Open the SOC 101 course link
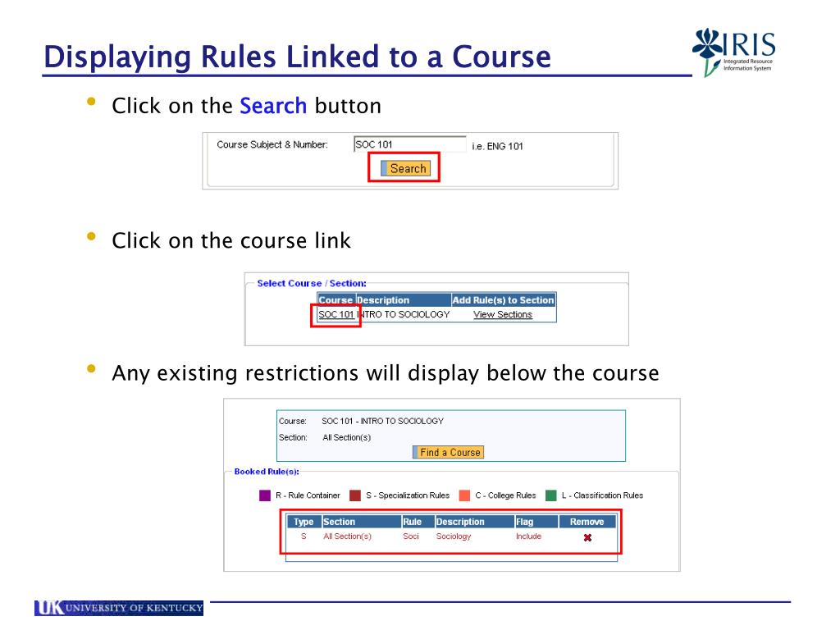Image resolution: width=840 pixels, height=630 pixels. pos(336,314)
